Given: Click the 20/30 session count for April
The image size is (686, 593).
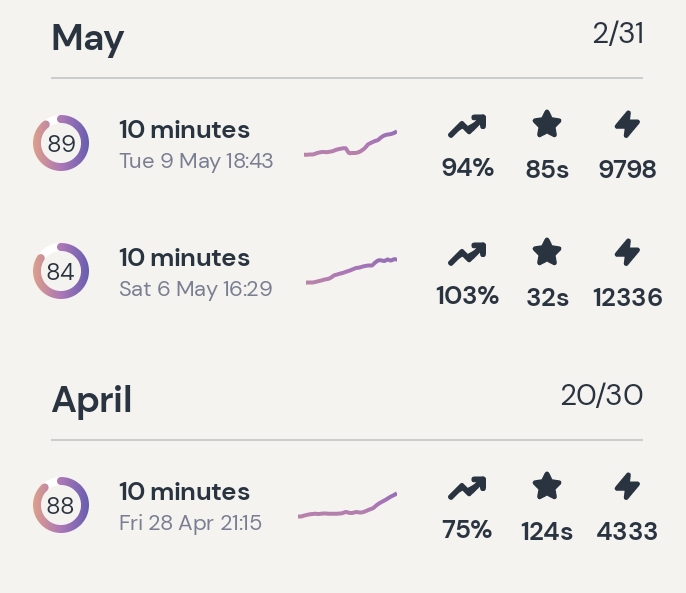Looking at the screenshot, I should pos(601,395).
